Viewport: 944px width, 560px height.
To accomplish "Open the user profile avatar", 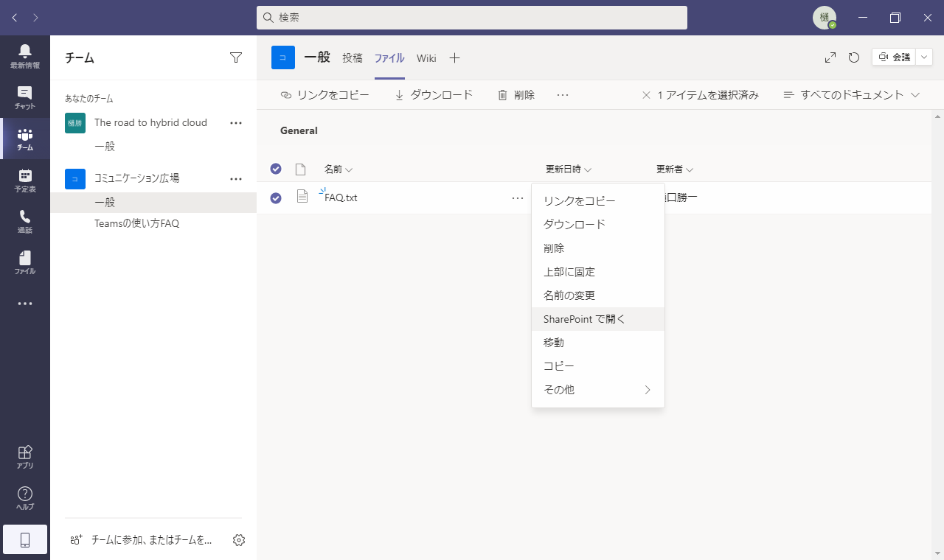I will (825, 18).
